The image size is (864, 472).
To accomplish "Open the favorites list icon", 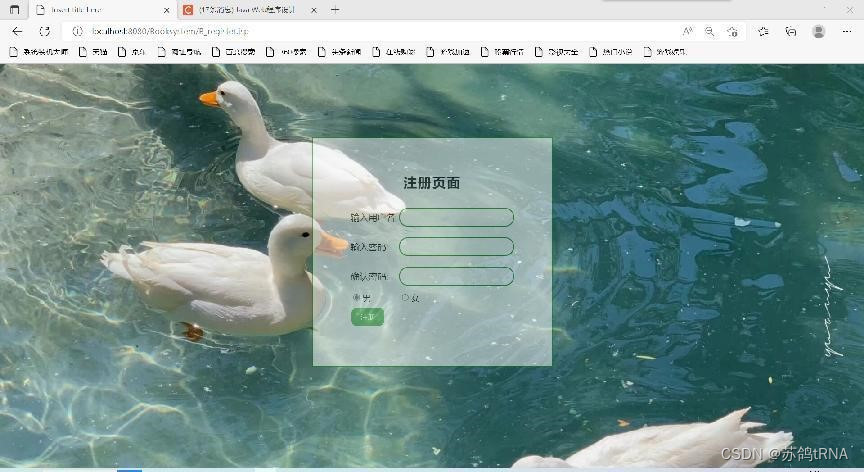I will coord(763,31).
